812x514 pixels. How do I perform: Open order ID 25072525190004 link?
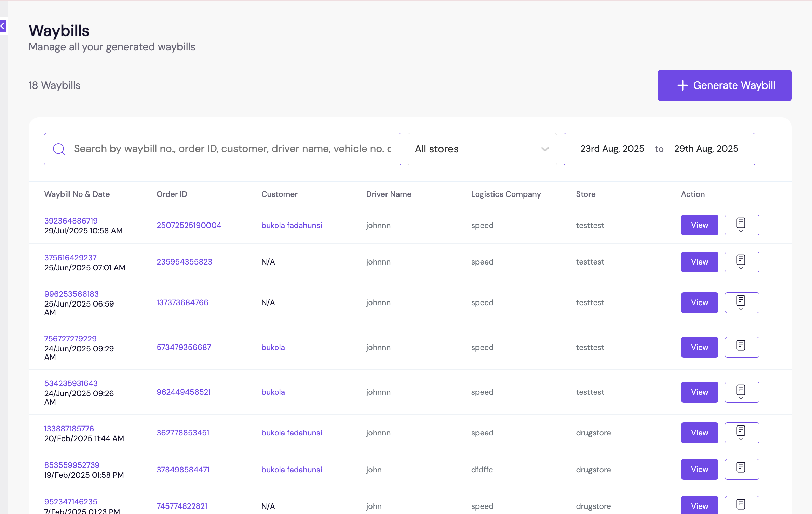[x=189, y=225]
